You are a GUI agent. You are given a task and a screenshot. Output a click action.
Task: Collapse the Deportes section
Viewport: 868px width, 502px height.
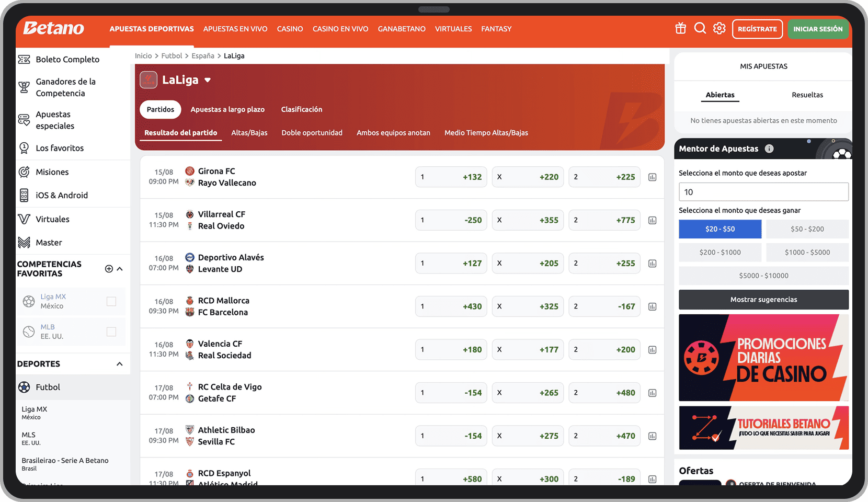(120, 364)
